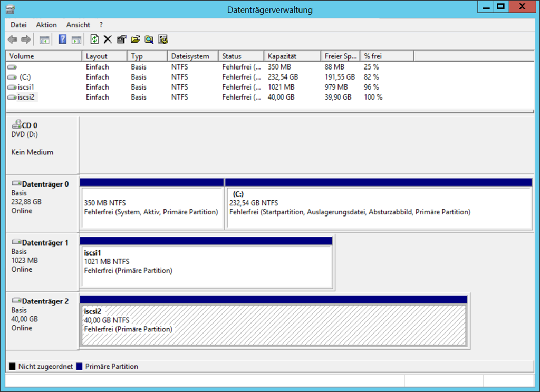This screenshot has height=392, width=540.
Task: Open the Ansicht menu
Action: tap(78, 25)
